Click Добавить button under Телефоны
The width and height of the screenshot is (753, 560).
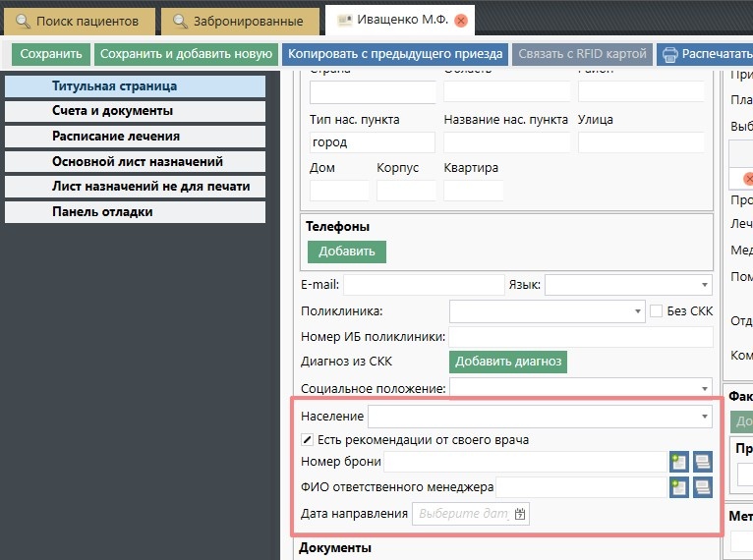[x=347, y=252]
